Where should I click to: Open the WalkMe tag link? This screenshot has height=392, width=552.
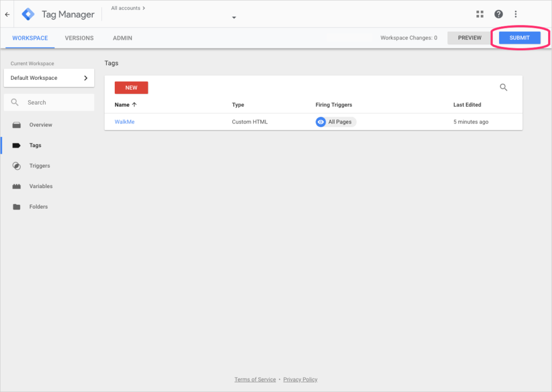tap(124, 122)
